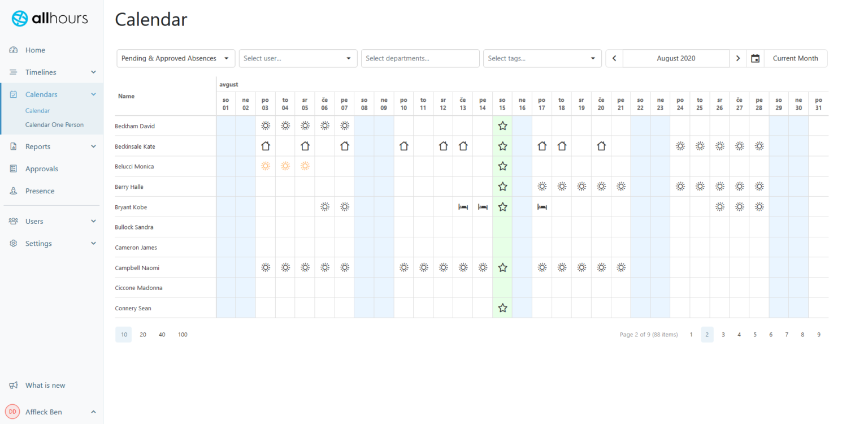
Task: Jump to page 5 in the pagination
Action: click(755, 334)
